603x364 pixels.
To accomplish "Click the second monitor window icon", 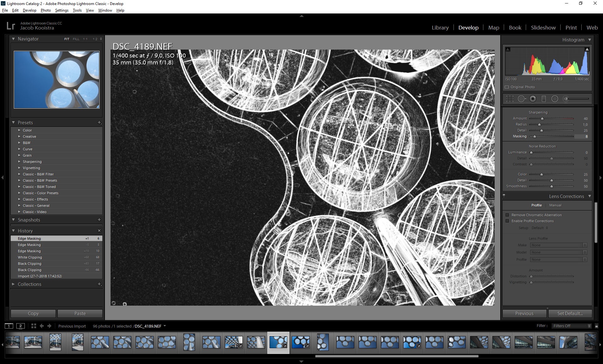I will click(20, 326).
